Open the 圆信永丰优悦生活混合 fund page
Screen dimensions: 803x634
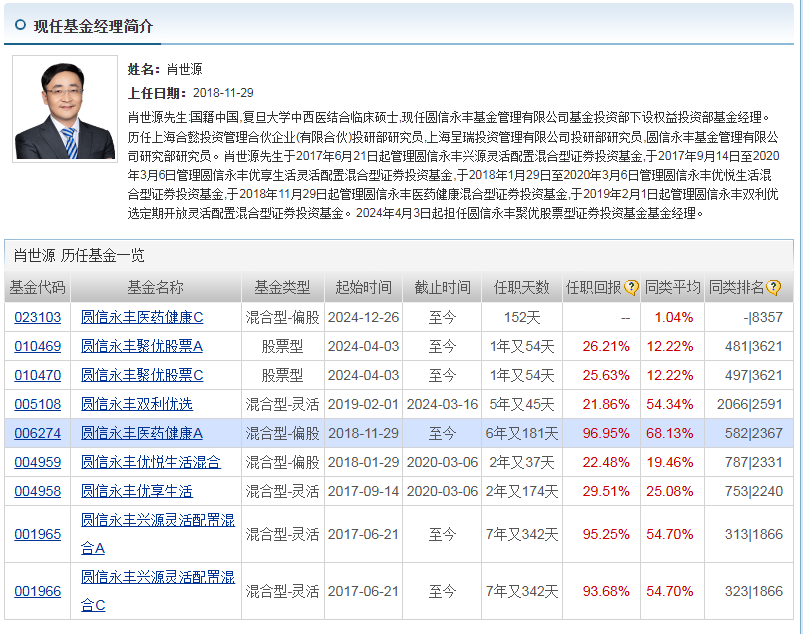pos(151,462)
